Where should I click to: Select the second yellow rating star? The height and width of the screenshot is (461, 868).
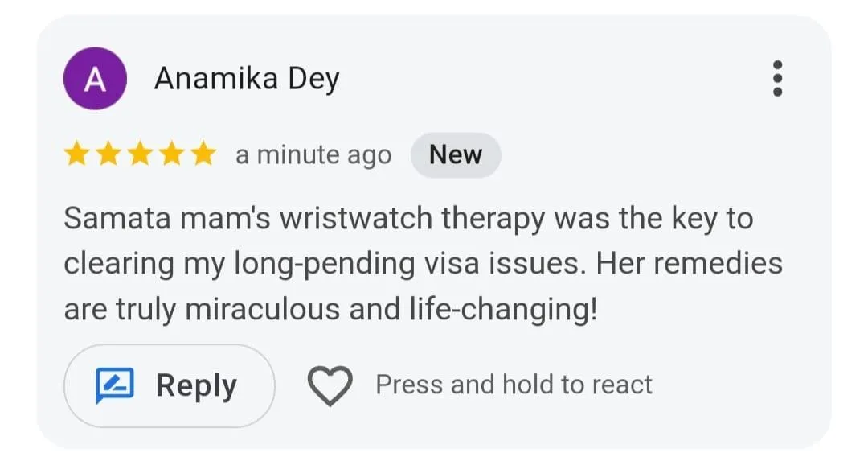pyautogui.click(x=108, y=154)
